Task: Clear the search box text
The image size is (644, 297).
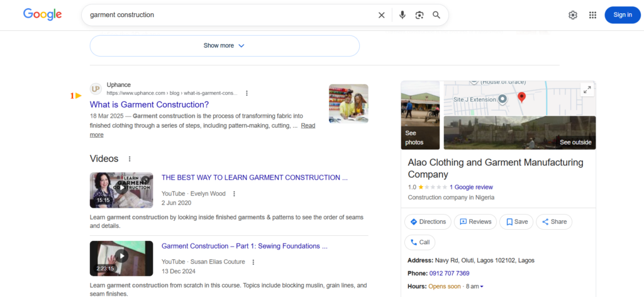Action: [x=381, y=15]
